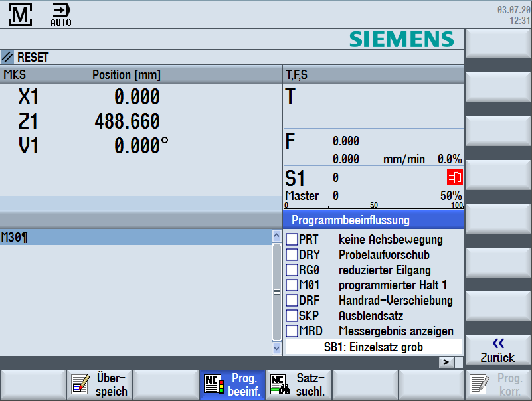
Task: Enable SKP Ausblendsatz checkbox
Action: [x=292, y=315]
